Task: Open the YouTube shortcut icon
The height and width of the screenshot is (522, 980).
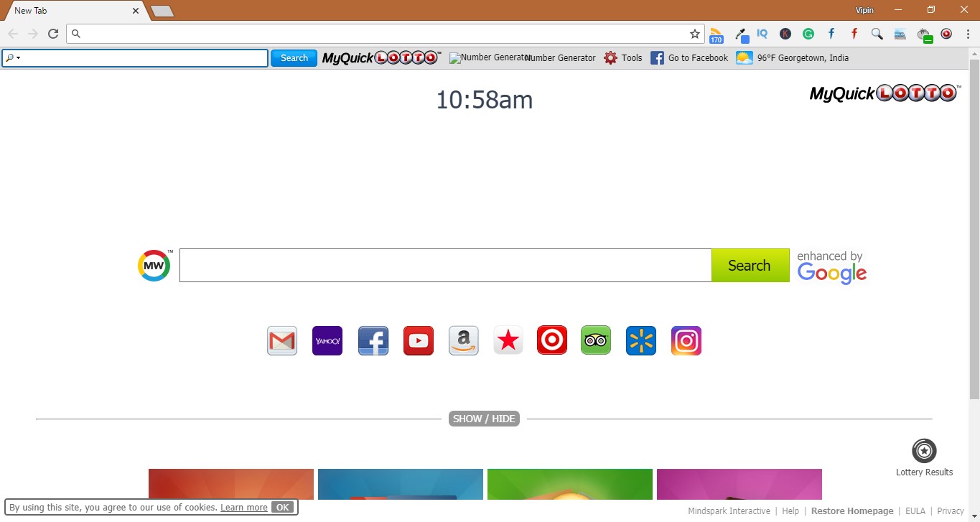Action: tap(418, 340)
